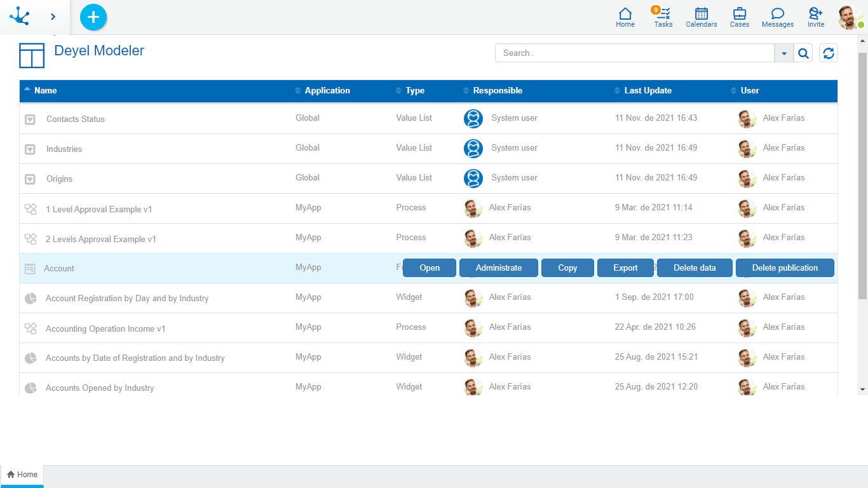Click the Administrate button
The image size is (868, 488).
pyautogui.click(x=499, y=268)
